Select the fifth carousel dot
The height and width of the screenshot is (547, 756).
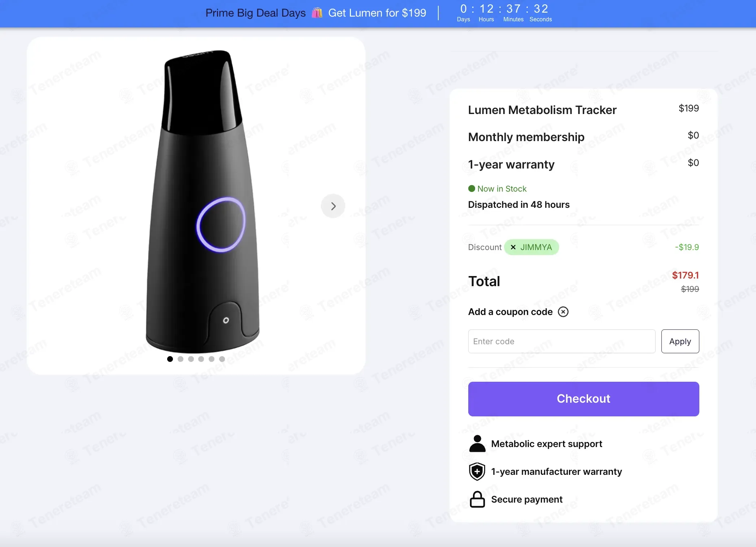(212, 359)
